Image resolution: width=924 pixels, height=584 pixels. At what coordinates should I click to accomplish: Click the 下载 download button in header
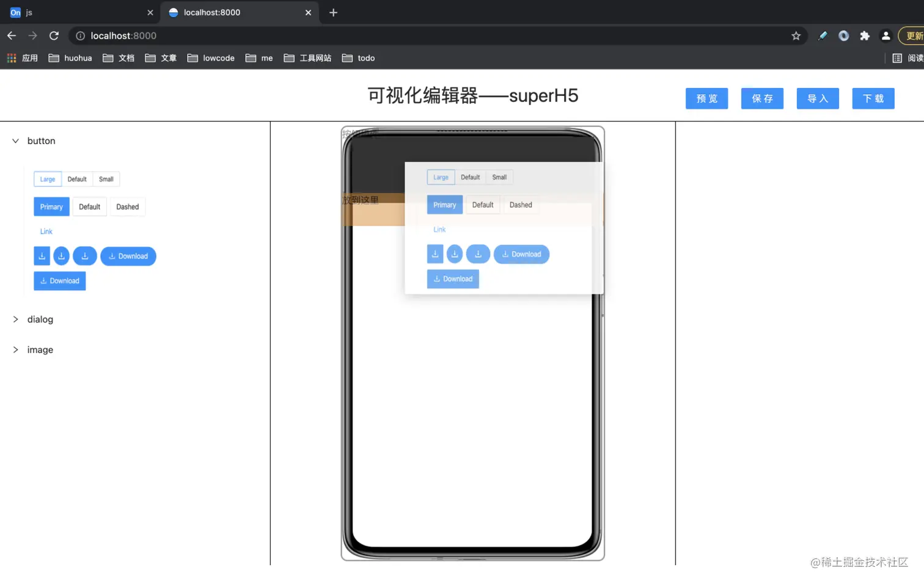tap(873, 98)
